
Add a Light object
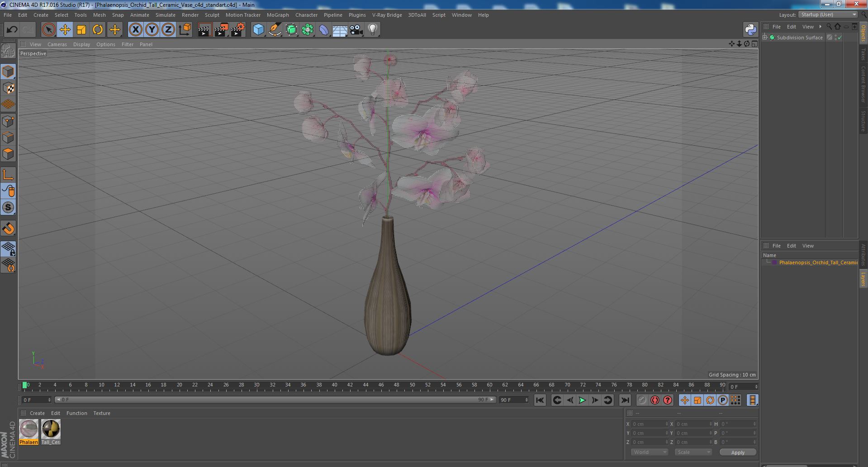(x=373, y=30)
